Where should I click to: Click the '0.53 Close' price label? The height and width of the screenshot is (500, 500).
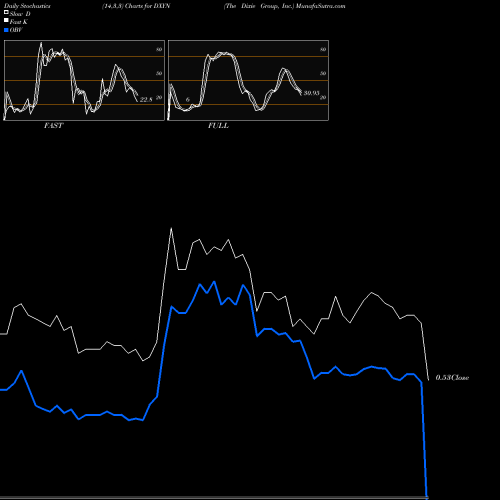(452, 377)
